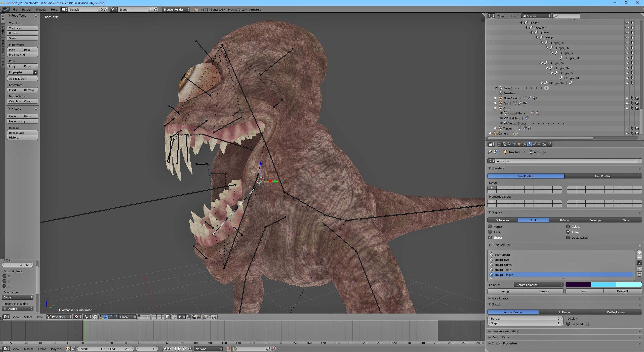The image size is (644, 352).
Task: Click the timeline record auto-keyframe button
Action: coord(229,349)
